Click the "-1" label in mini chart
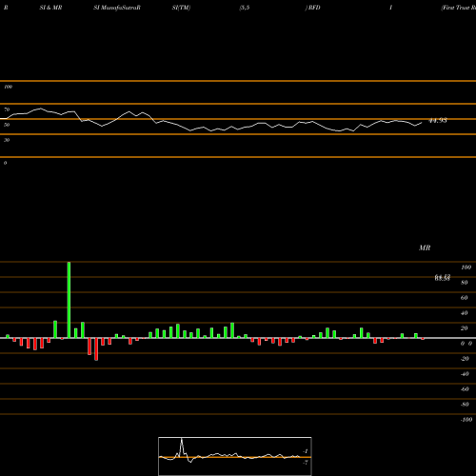476x476 pixels. click(306, 451)
